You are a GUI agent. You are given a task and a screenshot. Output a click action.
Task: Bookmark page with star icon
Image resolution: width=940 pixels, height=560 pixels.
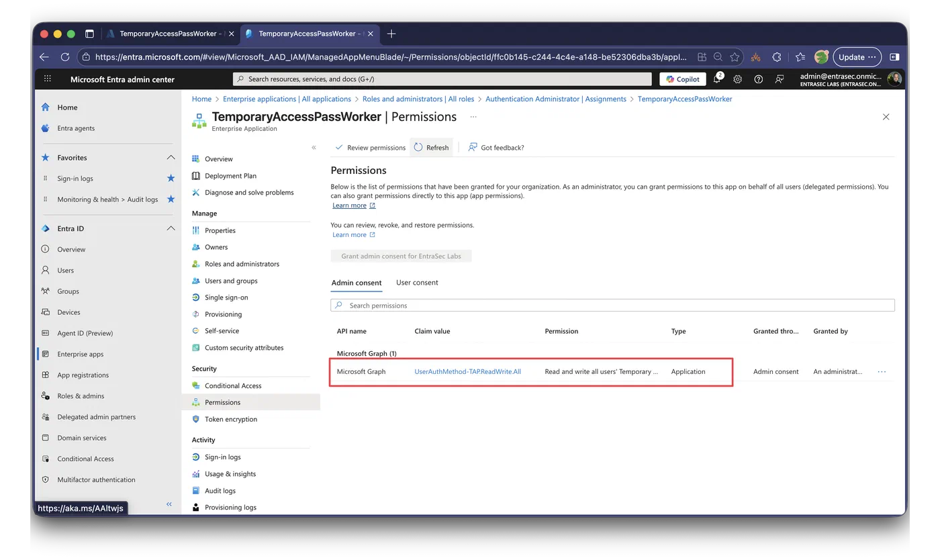(x=735, y=57)
